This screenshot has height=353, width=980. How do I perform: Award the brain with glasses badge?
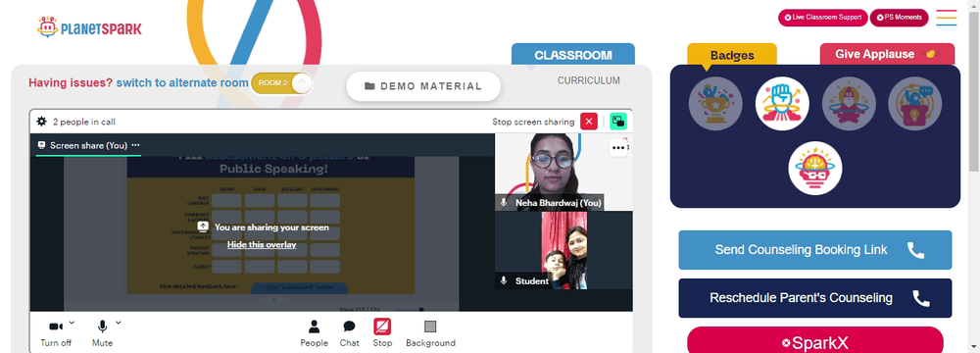click(815, 169)
